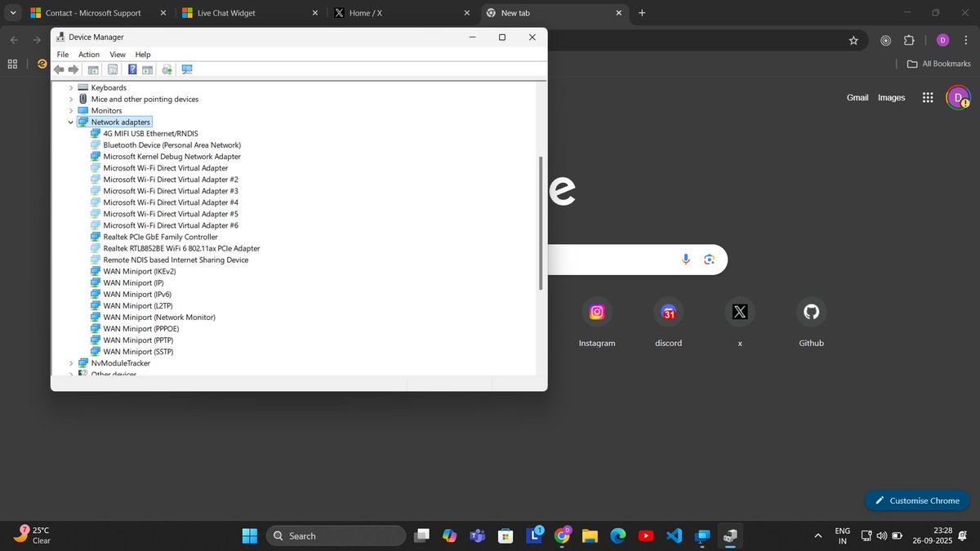Switch to the Home / X tab
Image resolution: width=980 pixels, height=551 pixels.
click(402, 13)
